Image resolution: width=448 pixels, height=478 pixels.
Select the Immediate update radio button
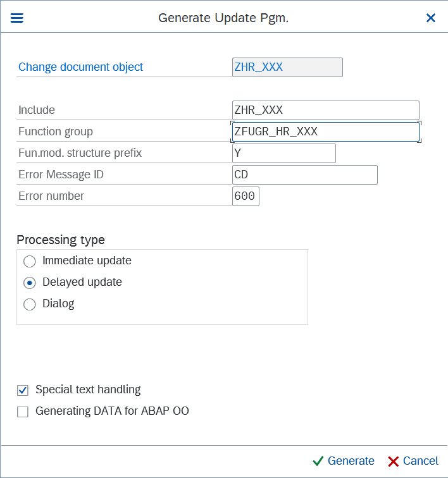30,261
